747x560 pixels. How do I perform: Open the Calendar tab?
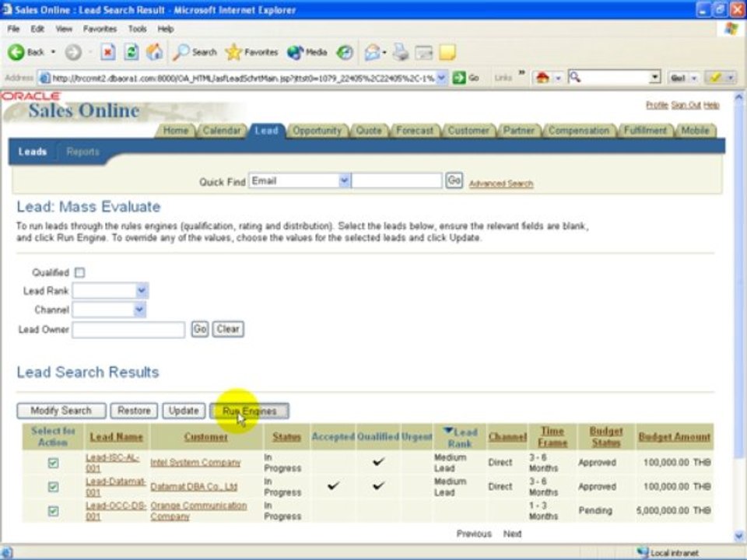(x=222, y=131)
